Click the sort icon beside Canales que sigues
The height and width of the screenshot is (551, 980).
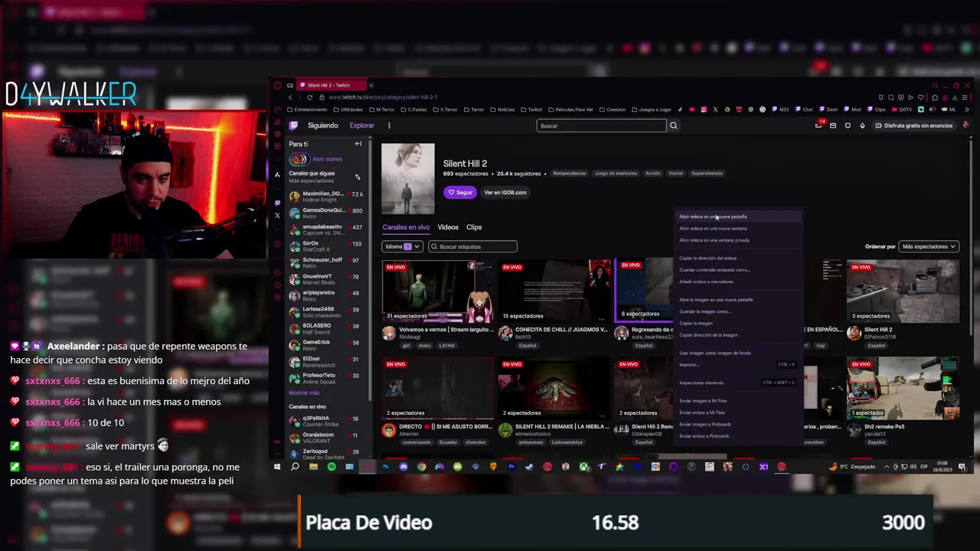pos(357,177)
